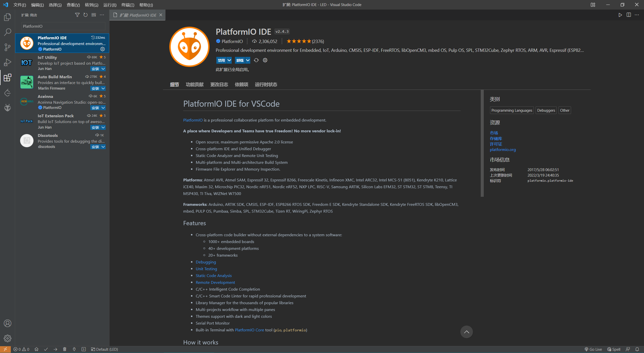This screenshot has width=644, height=353.
Task: Open the 查看(V) menu
Action: 73,5
